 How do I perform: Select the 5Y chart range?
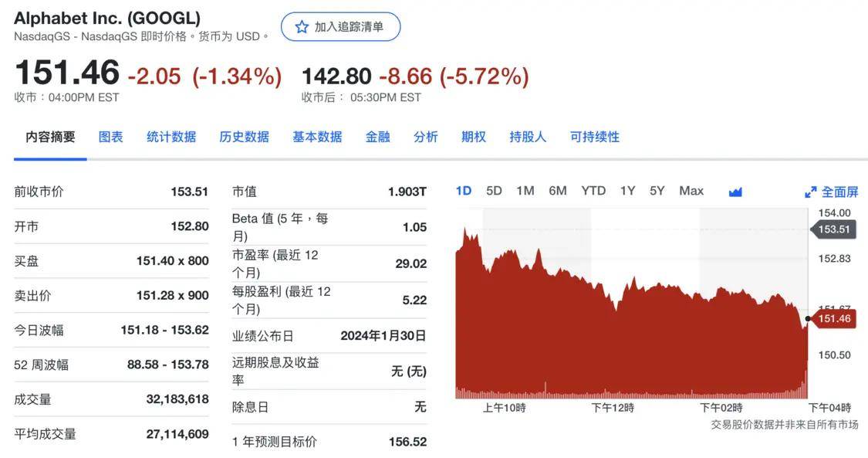pyautogui.click(x=659, y=191)
